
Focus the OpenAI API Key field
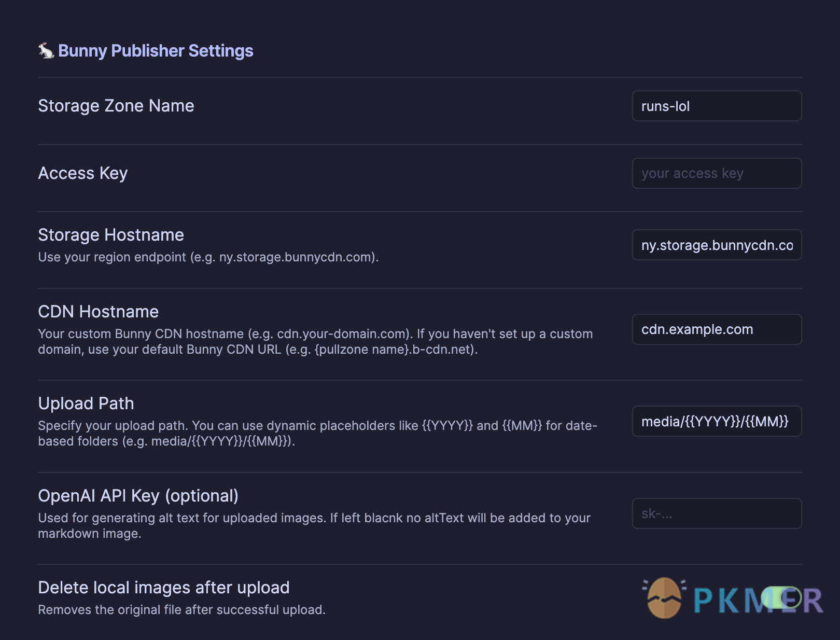[717, 513]
